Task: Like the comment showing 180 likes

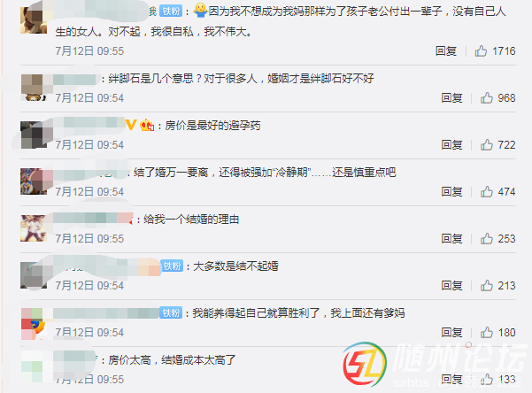Action: [x=487, y=332]
